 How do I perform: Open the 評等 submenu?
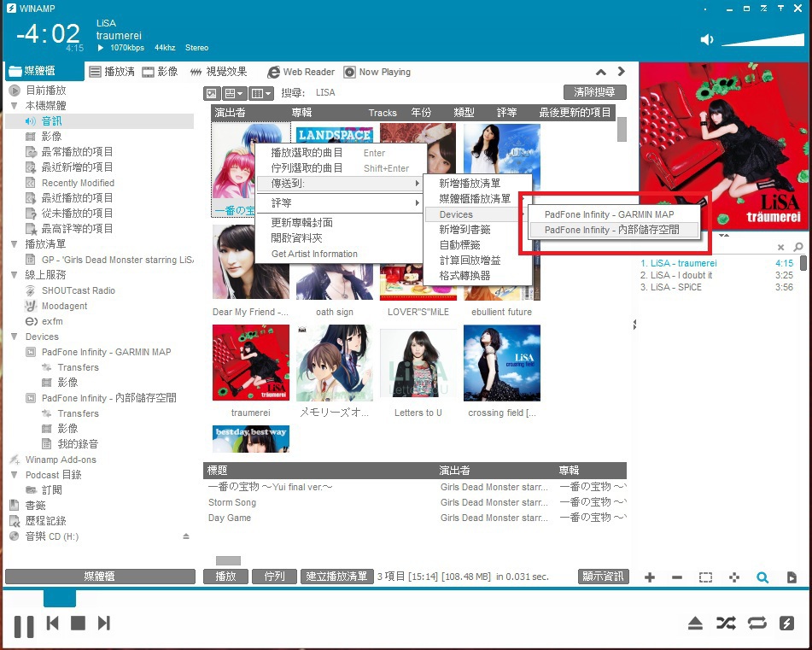pyautogui.click(x=340, y=203)
